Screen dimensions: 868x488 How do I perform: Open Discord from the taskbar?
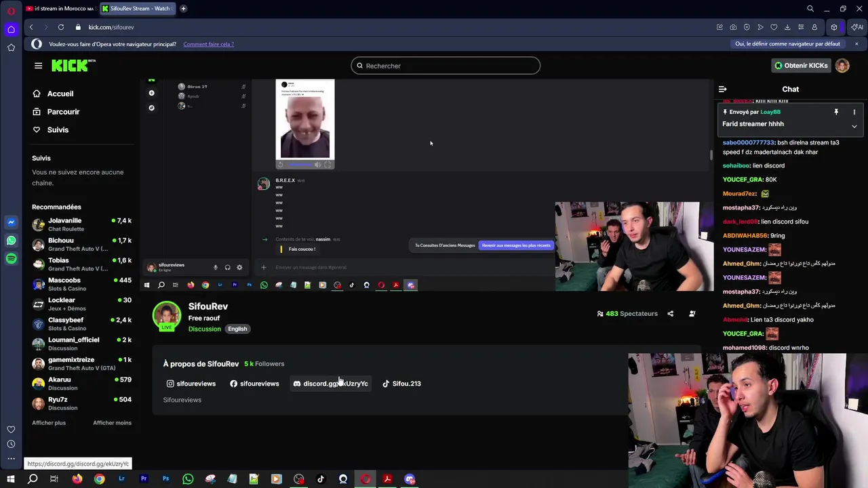[x=410, y=479]
